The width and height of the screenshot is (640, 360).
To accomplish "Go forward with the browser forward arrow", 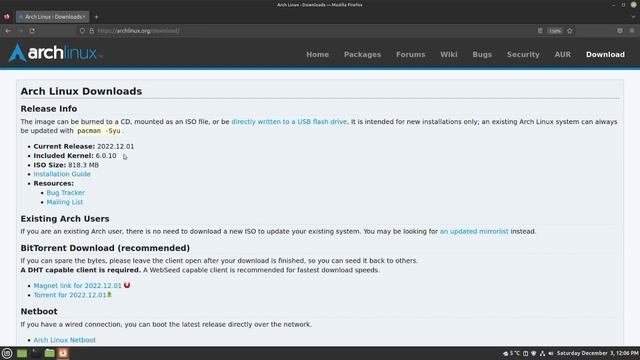I will point(20,31).
